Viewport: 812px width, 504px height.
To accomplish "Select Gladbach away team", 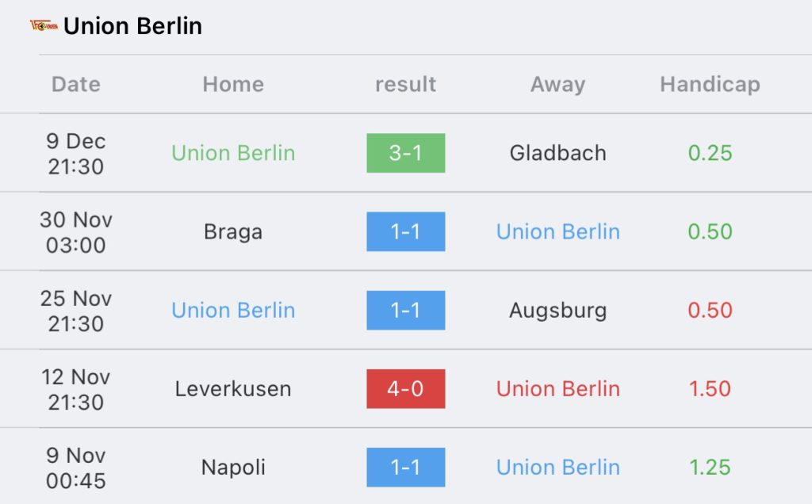I will tap(557, 153).
